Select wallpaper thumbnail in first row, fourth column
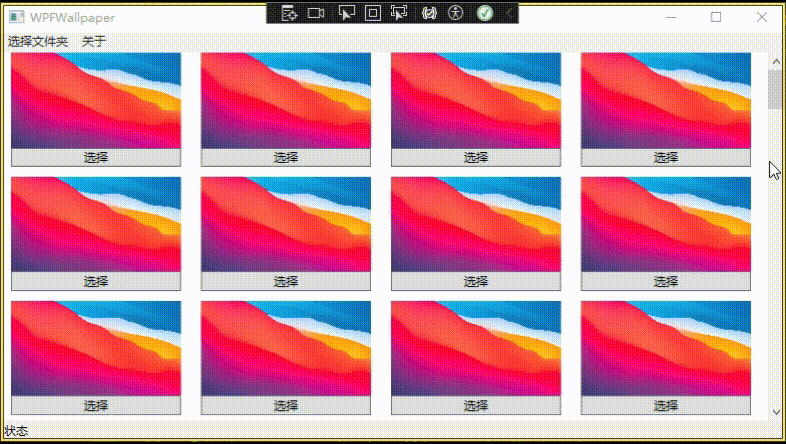Viewport: 786px width, 444px height. (x=666, y=101)
